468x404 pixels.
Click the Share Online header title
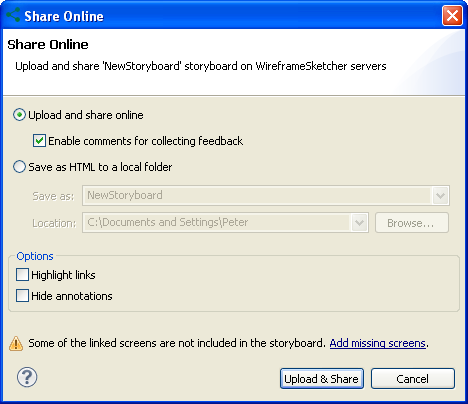48,44
